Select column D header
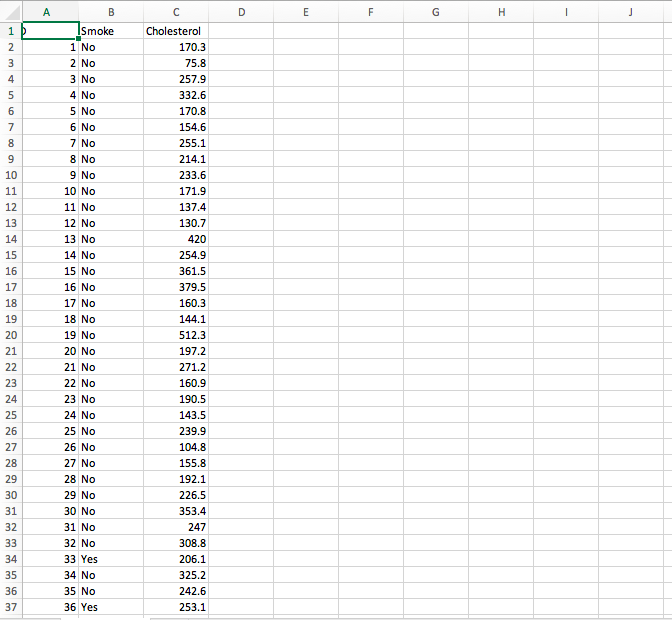 (x=241, y=12)
